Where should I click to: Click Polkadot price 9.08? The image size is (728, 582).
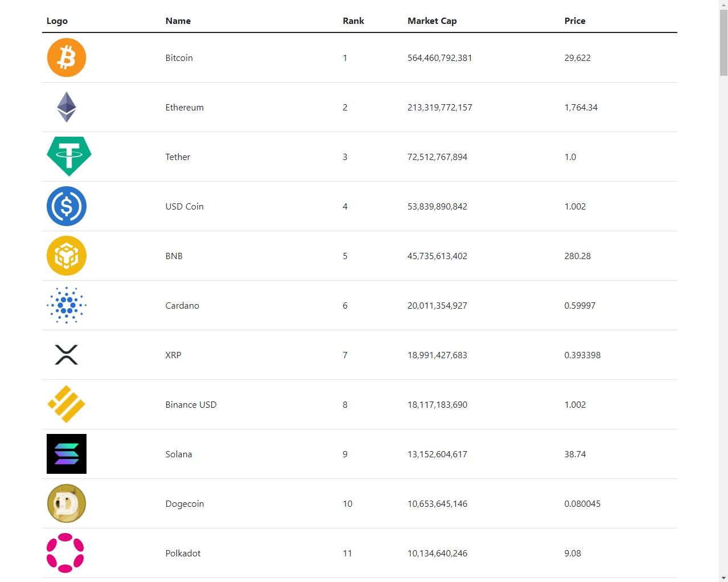click(x=573, y=554)
